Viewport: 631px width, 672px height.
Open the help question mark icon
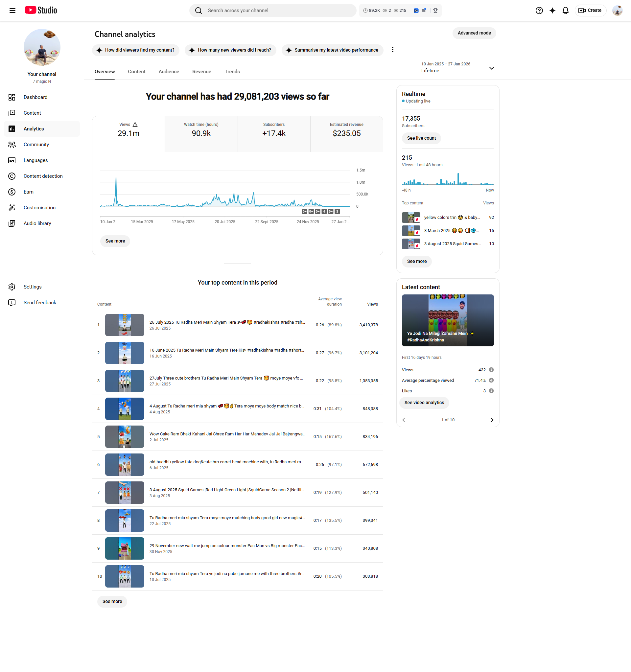pyautogui.click(x=539, y=11)
